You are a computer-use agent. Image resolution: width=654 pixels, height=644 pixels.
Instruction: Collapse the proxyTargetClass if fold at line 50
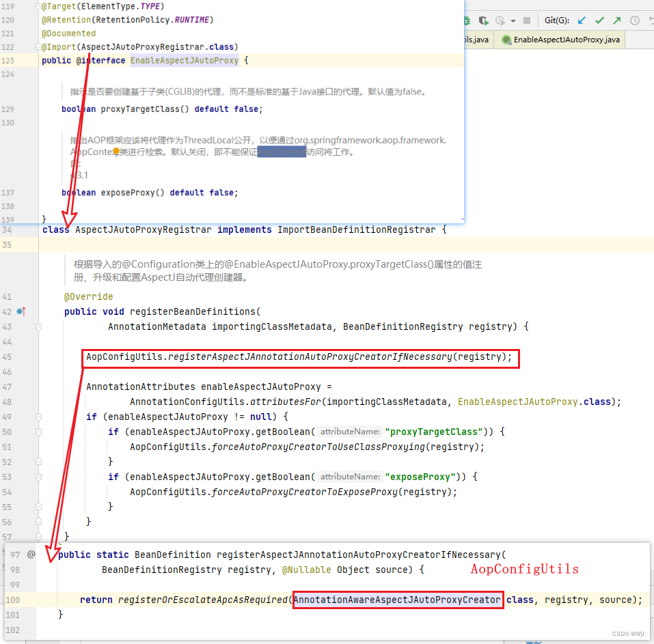pyautogui.click(x=38, y=432)
